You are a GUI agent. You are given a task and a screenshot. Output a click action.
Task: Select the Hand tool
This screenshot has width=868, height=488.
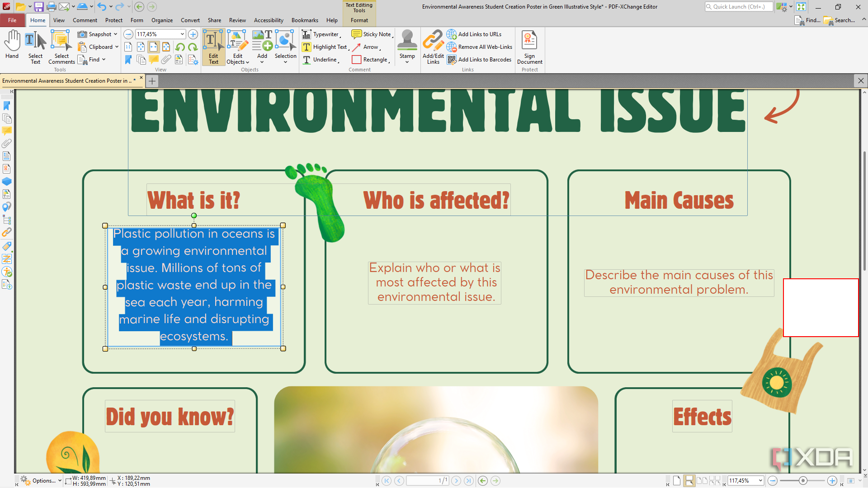[12, 45]
